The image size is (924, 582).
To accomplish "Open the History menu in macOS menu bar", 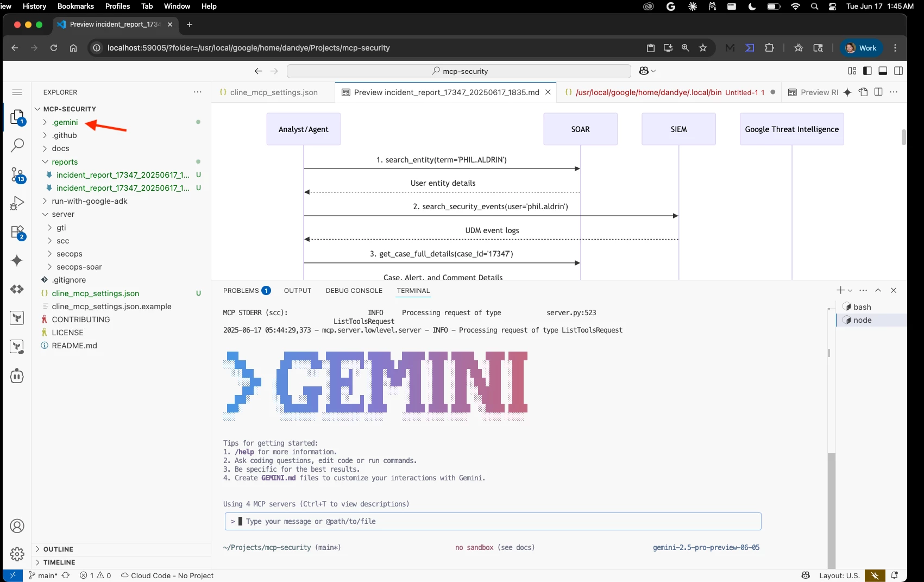I will [35, 6].
